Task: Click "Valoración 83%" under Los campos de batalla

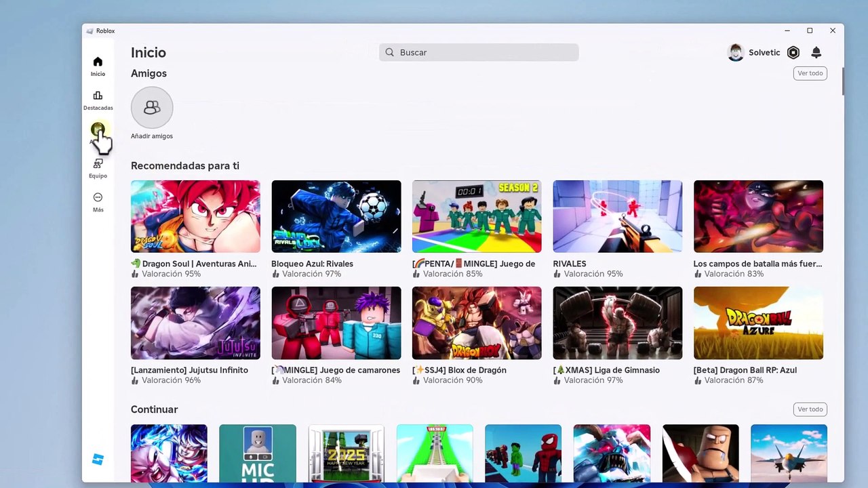Action: [734, 274]
